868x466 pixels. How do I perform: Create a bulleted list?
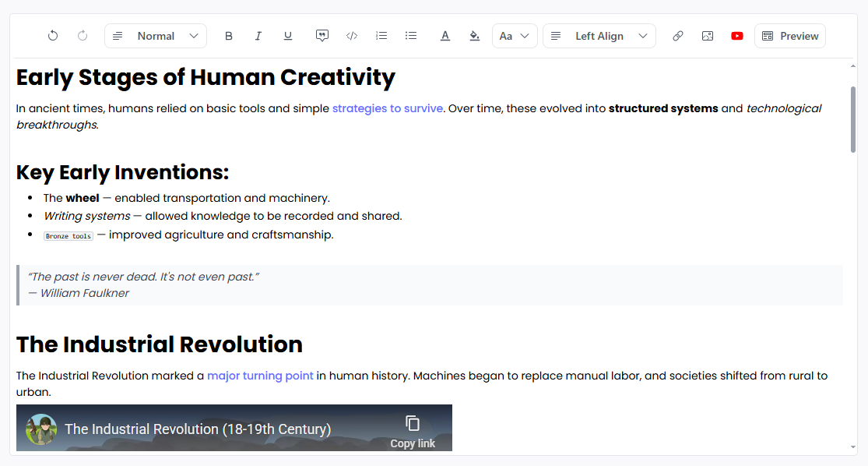tap(410, 35)
